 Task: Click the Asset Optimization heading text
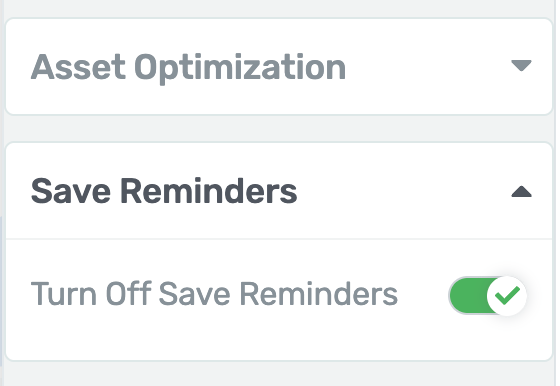pyautogui.click(x=188, y=69)
